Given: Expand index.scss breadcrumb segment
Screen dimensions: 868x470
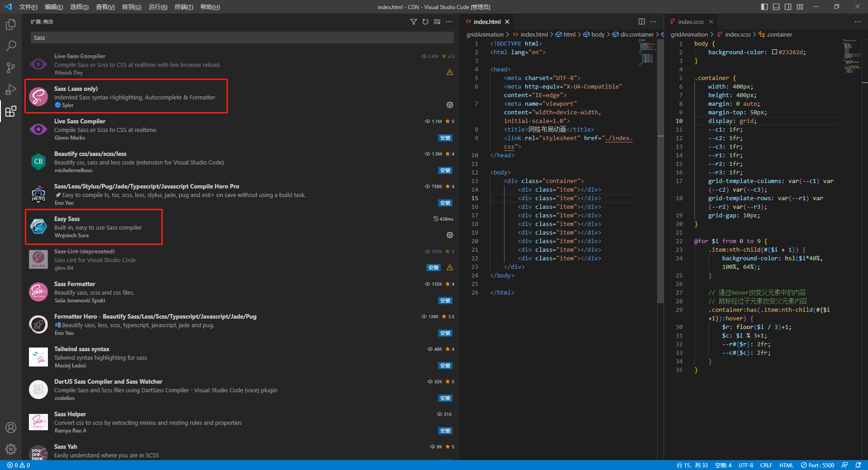Looking at the screenshot, I should pos(734,34).
